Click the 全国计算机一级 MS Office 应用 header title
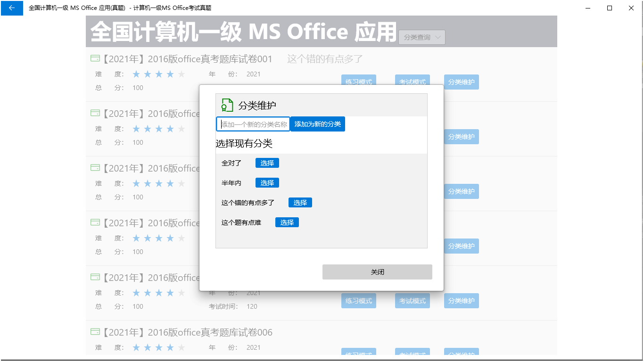Screen dimensions: 644x362 click(243, 32)
